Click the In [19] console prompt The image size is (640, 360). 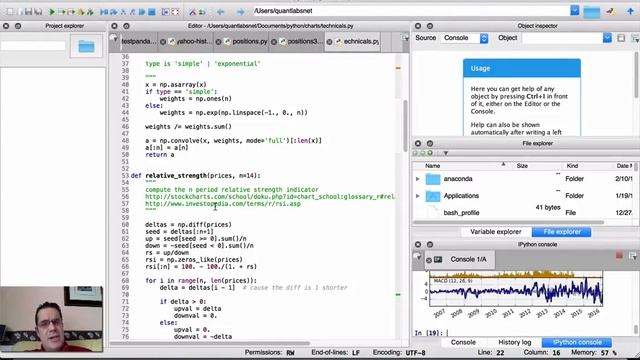click(429, 333)
